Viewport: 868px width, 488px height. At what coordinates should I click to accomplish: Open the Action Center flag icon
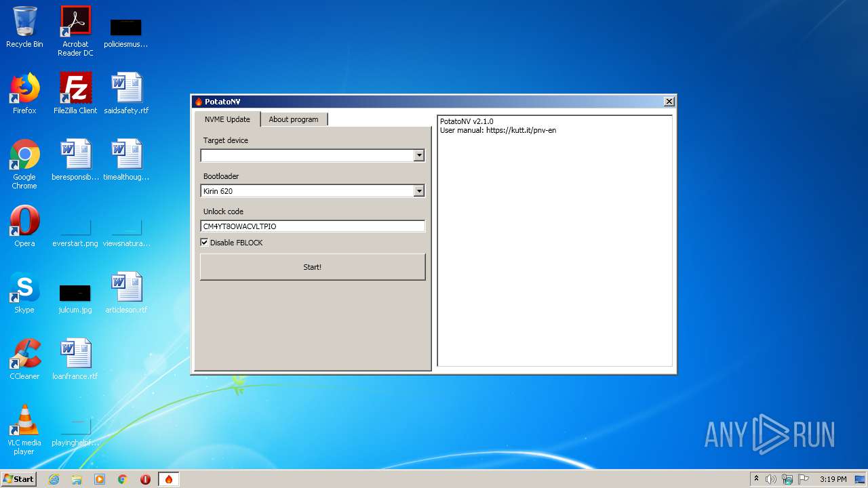pyautogui.click(x=804, y=479)
